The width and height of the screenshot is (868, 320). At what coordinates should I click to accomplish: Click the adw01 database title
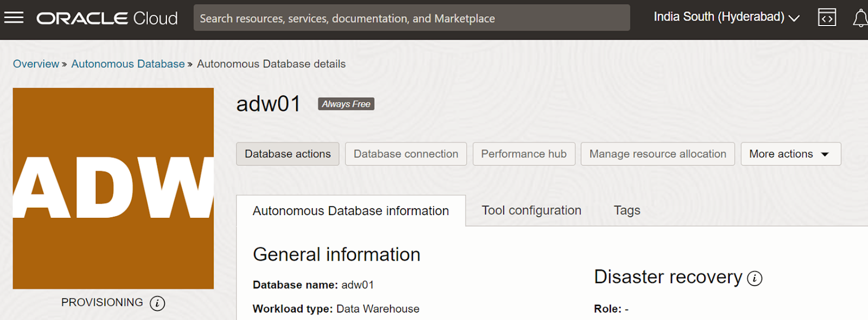[x=269, y=104]
